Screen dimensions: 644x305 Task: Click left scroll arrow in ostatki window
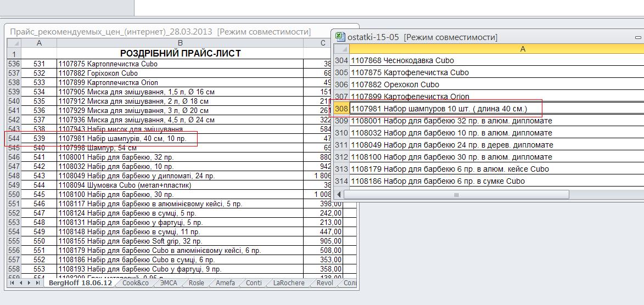click(x=339, y=195)
